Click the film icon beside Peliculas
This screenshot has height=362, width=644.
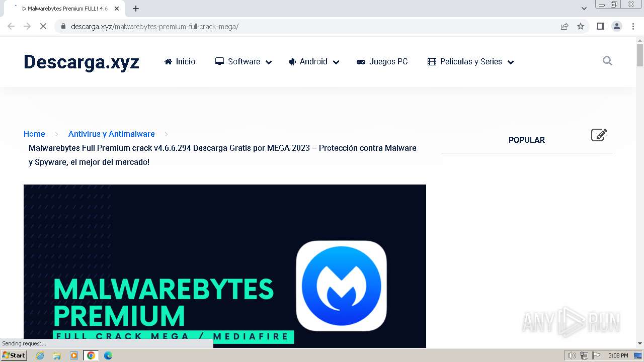click(x=432, y=61)
